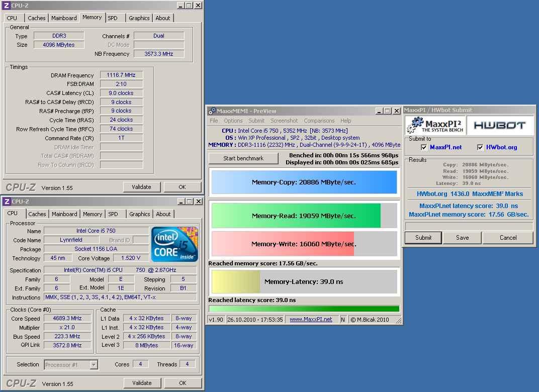Click the MaxxMEM gear icon in the title bar

(212, 111)
